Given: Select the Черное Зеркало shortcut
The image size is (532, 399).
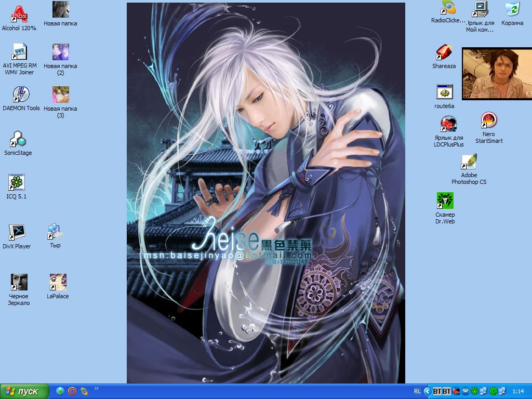Looking at the screenshot, I should pyautogui.click(x=19, y=289).
